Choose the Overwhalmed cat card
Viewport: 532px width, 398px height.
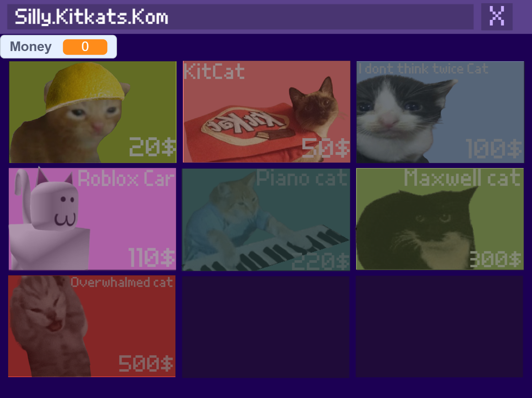[92, 326]
